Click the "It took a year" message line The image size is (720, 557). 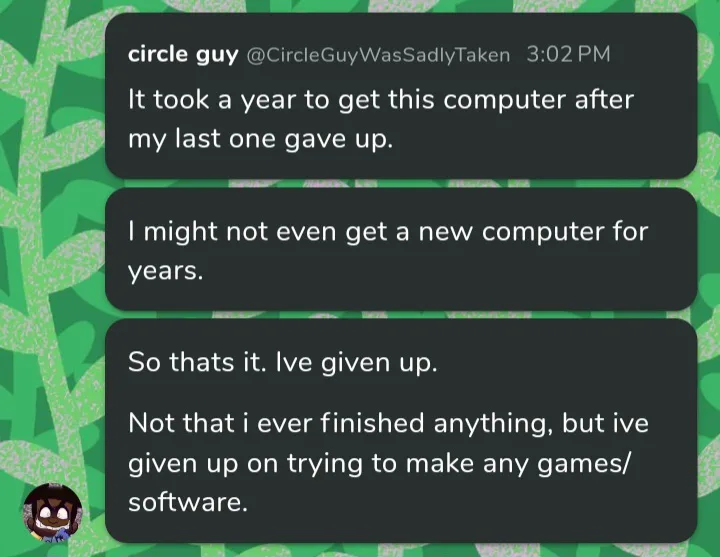380,101
